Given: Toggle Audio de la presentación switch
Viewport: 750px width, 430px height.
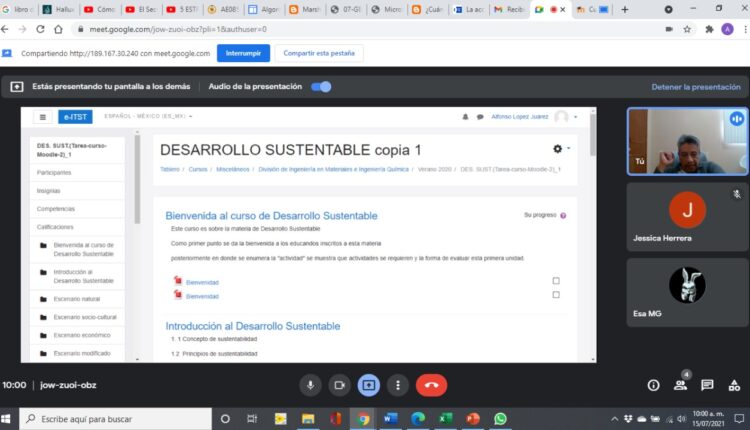Looking at the screenshot, I should tap(320, 87).
